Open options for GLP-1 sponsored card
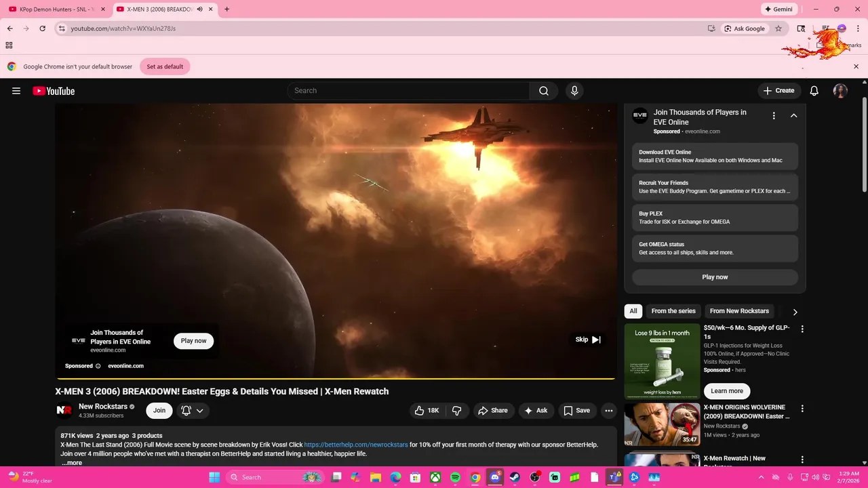Image resolution: width=868 pixels, height=488 pixels. pyautogui.click(x=802, y=329)
